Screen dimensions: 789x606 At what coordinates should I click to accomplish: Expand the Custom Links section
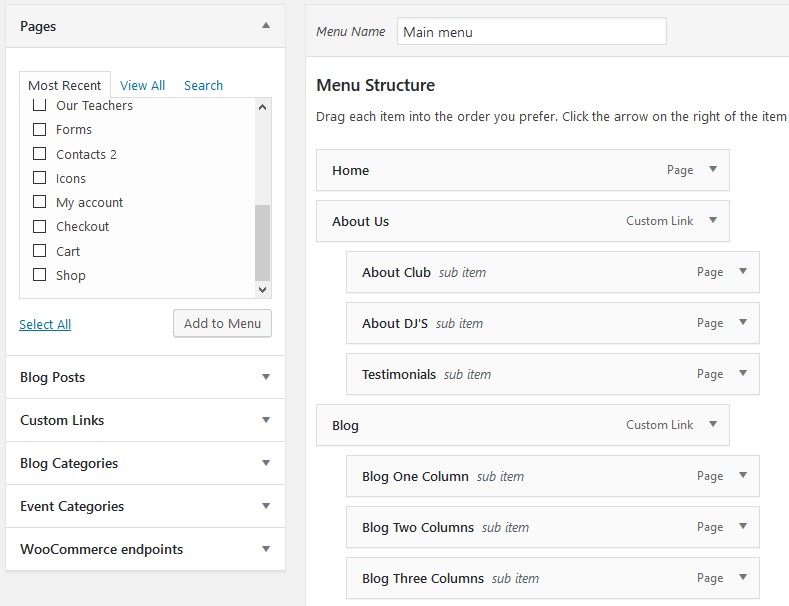[145, 420]
